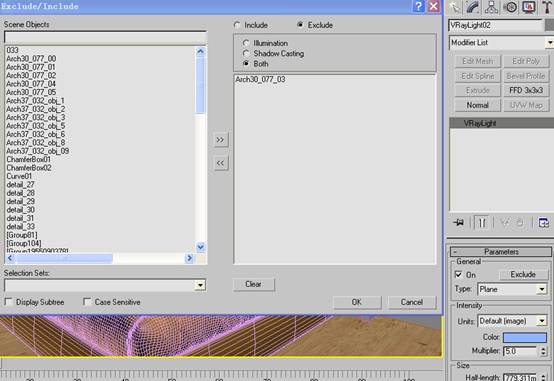The image size is (554, 381).
Task: Open the Display panel icon
Action: tap(529, 7)
